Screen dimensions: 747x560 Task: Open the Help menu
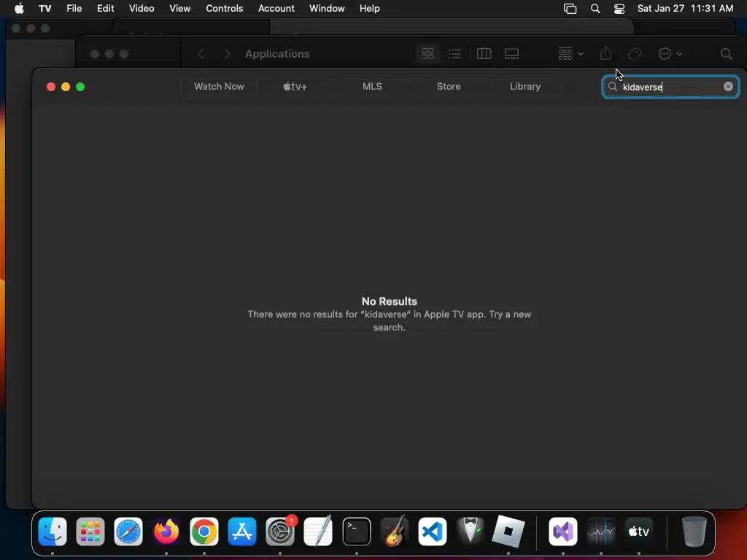(370, 8)
